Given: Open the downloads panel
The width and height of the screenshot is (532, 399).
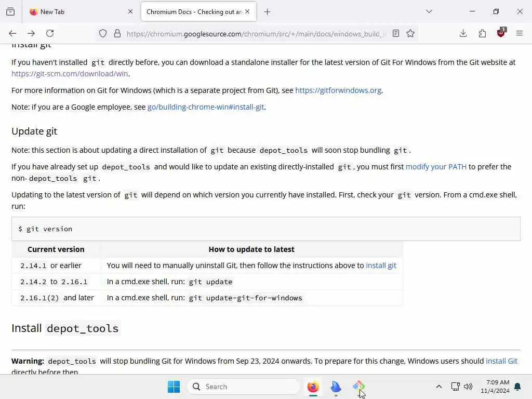Looking at the screenshot, I should pos(463,33).
